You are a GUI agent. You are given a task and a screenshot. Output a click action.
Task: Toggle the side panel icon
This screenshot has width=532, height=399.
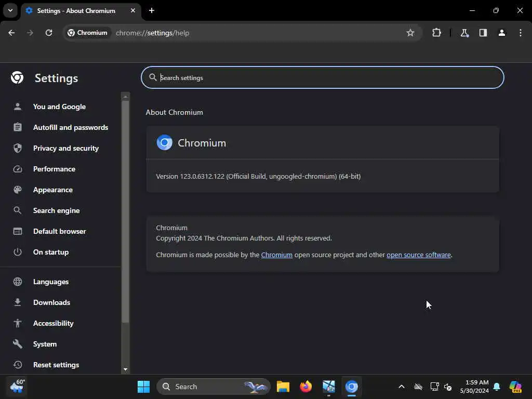pos(483,33)
